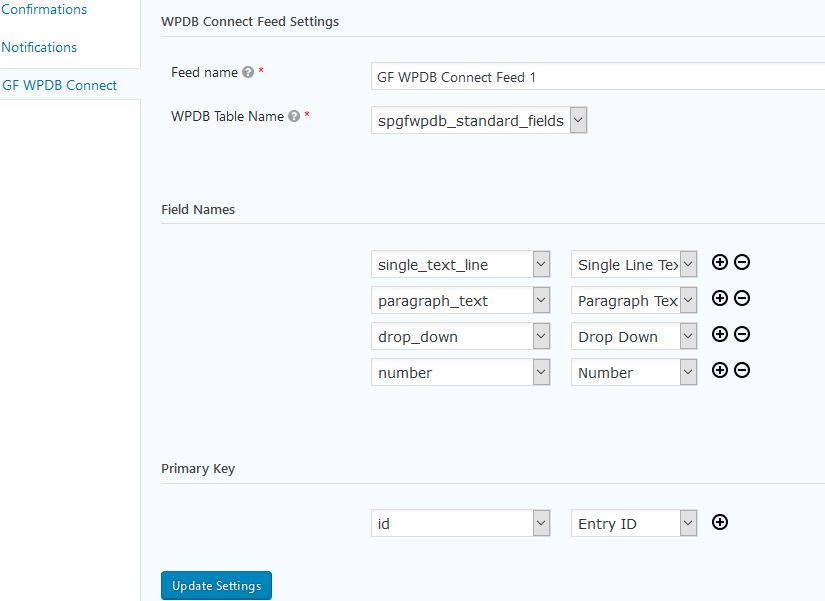Open the spgfwpdb_standard_fields table dropdown
This screenshot has height=601, width=825.
479,121
